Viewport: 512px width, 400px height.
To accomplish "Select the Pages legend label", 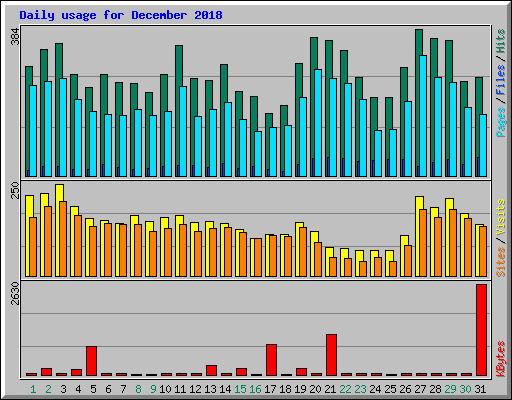I will coord(501,122).
